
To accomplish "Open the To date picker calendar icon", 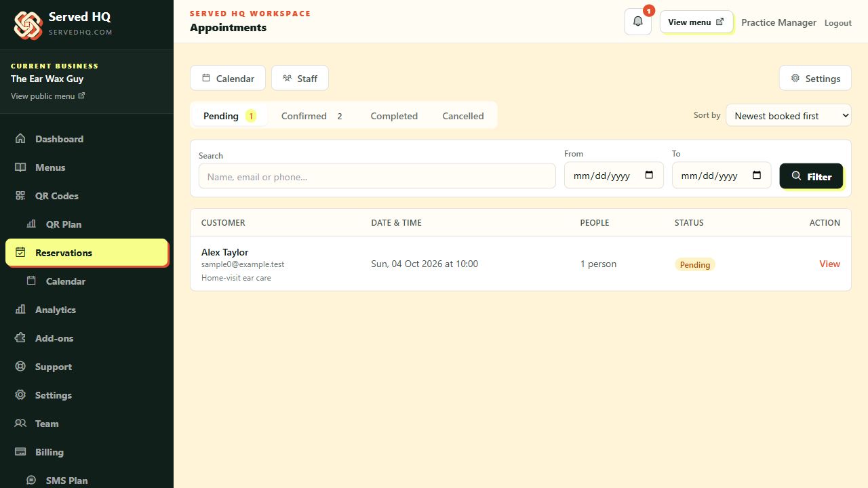I will pyautogui.click(x=757, y=176).
